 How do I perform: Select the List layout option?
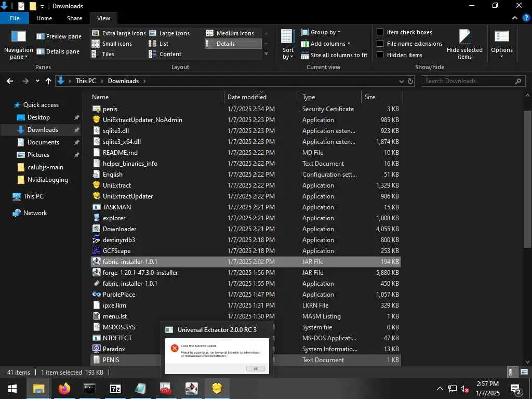(159, 44)
